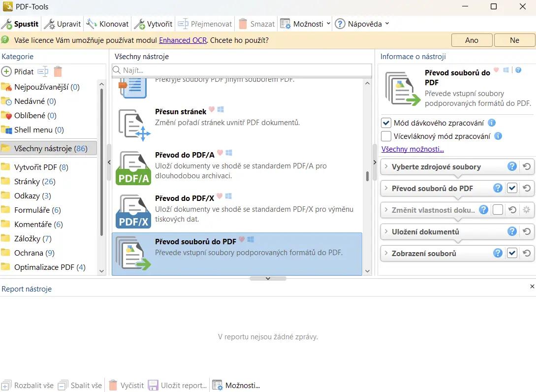Viewport: 536px width, 392px height.
Task: Click the delete category trash icon
Action: click(58, 71)
